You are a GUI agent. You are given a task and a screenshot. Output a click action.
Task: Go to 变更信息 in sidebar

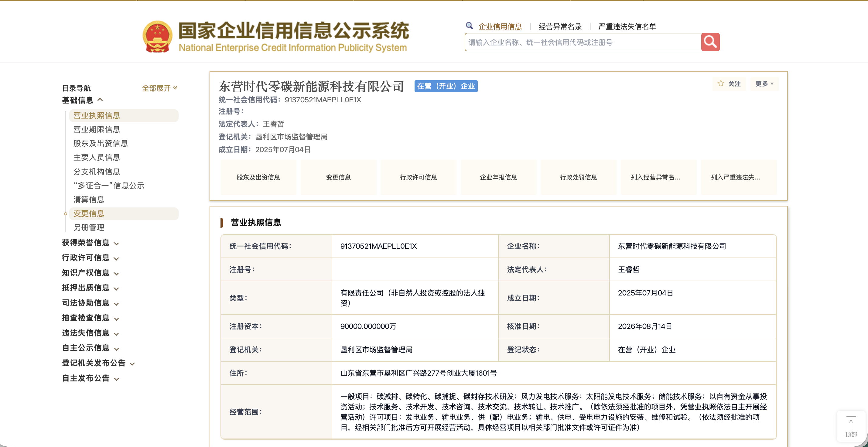point(124,213)
